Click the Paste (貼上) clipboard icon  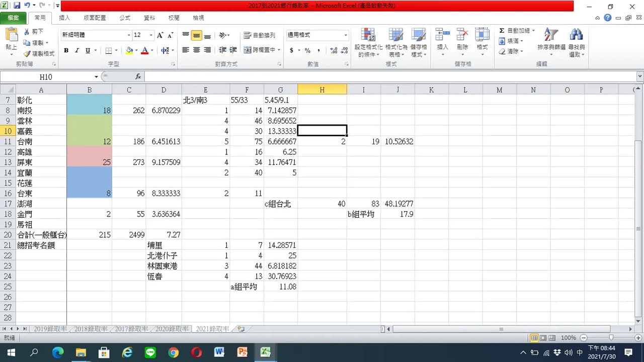tap(11, 38)
